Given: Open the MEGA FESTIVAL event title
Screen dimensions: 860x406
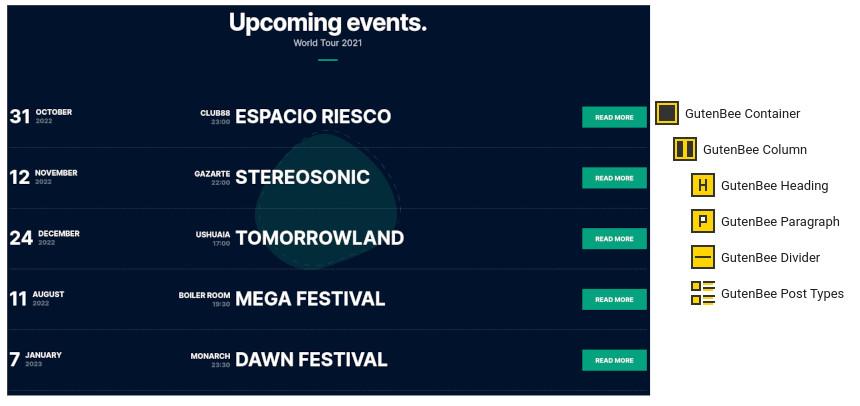Looking at the screenshot, I should [x=310, y=299].
